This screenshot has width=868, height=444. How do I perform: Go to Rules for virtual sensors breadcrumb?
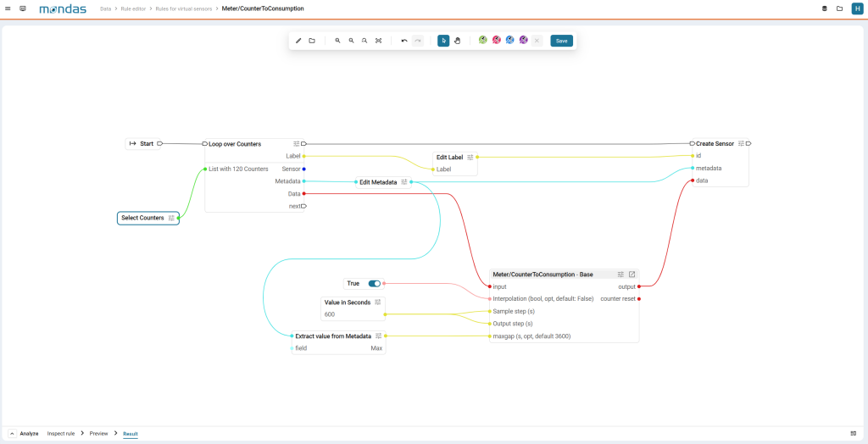186,8
